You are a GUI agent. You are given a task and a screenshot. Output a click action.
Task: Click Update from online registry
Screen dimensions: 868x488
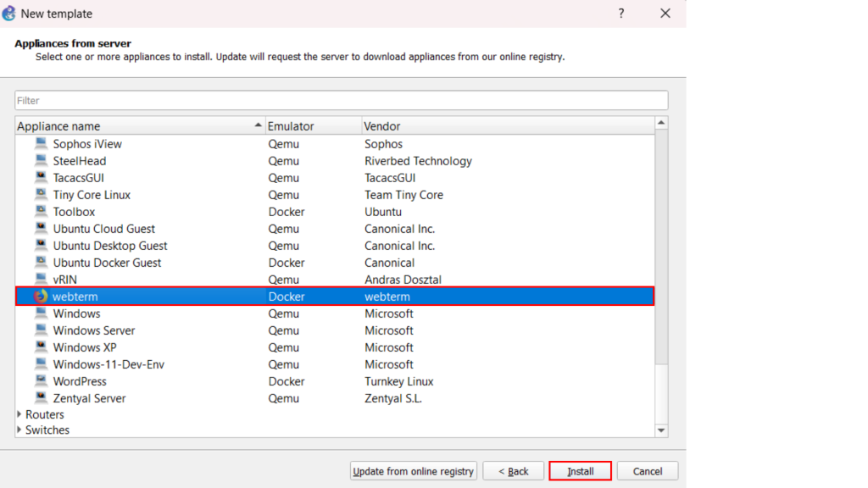pyautogui.click(x=414, y=471)
